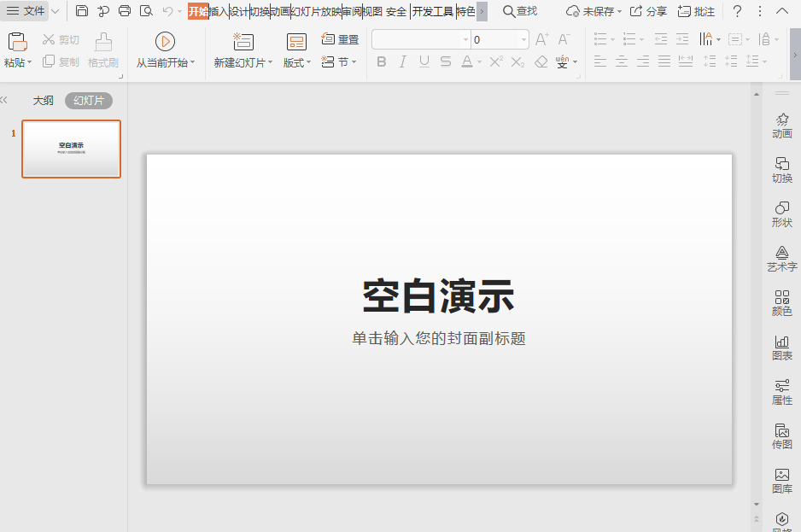Viewport: 801px width, 532px height.
Task: Toggle Bold text formatting
Action: pos(382,62)
